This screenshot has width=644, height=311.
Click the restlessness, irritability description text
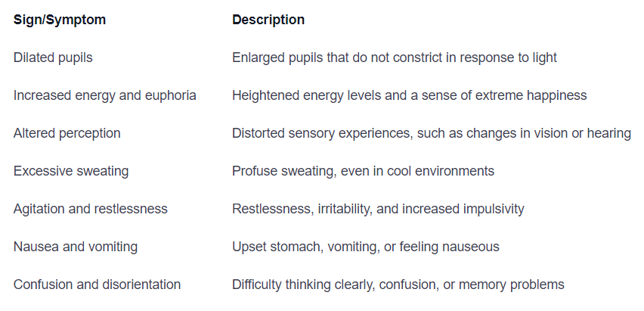tap(378, 209)
